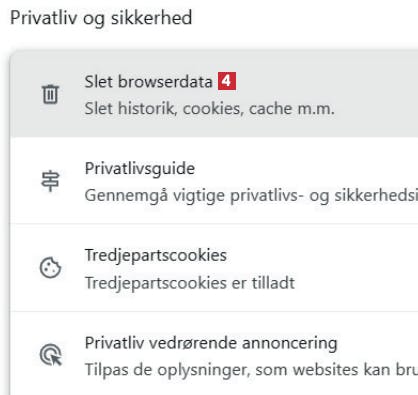Click empty gray area right of Slet browserdata badge
The width and height of the screenshot is (418, 395).
click(x=327, y=81)
